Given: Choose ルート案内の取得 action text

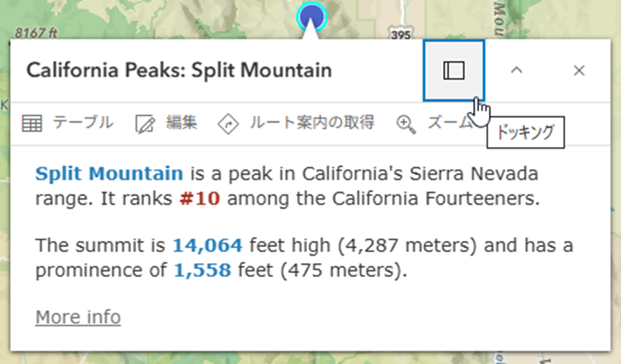Looking at the screenshot, I should 311,123.
